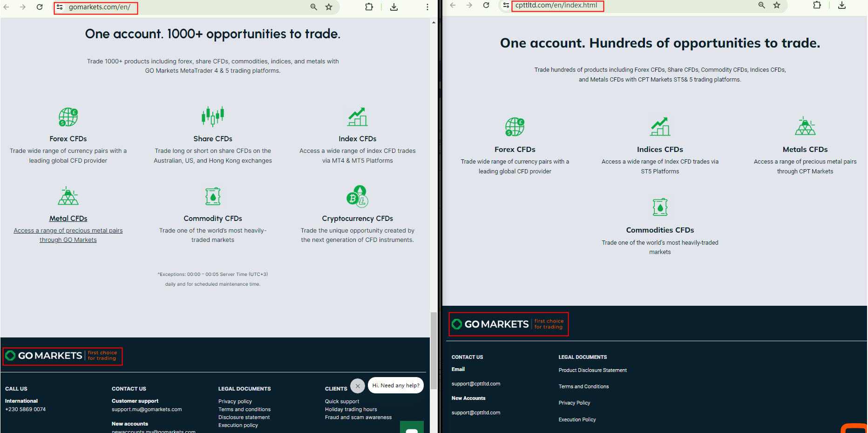Open 'Access a range of precious metal pairs' link
The width and height of the screenshot is (868, 433).
[x=68, y=235]
